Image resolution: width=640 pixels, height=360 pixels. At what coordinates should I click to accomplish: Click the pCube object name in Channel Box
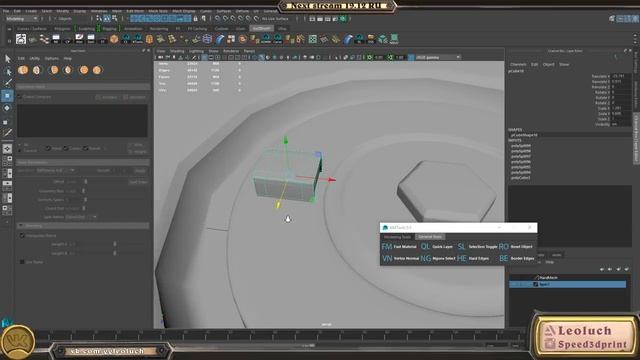(x=516, y=71)
